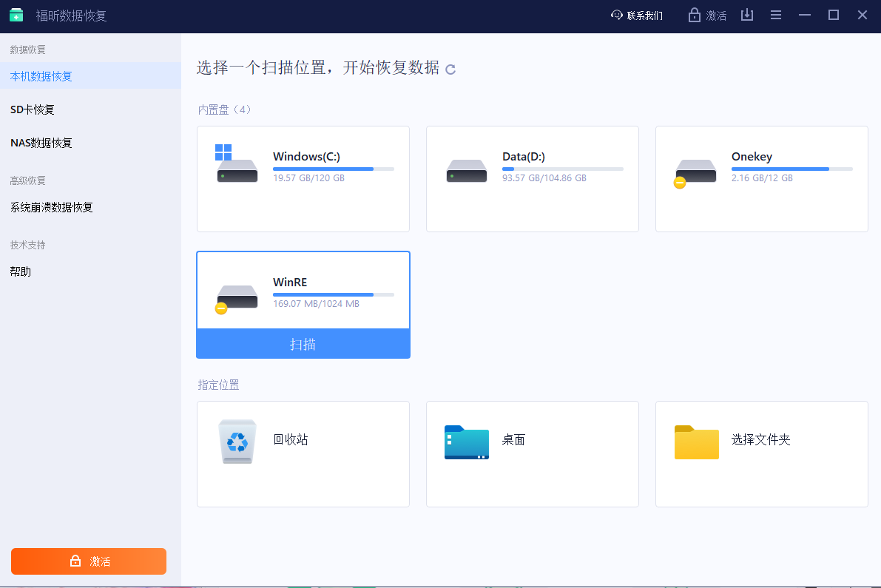Click the recycle bin icon

coord(237,442)
